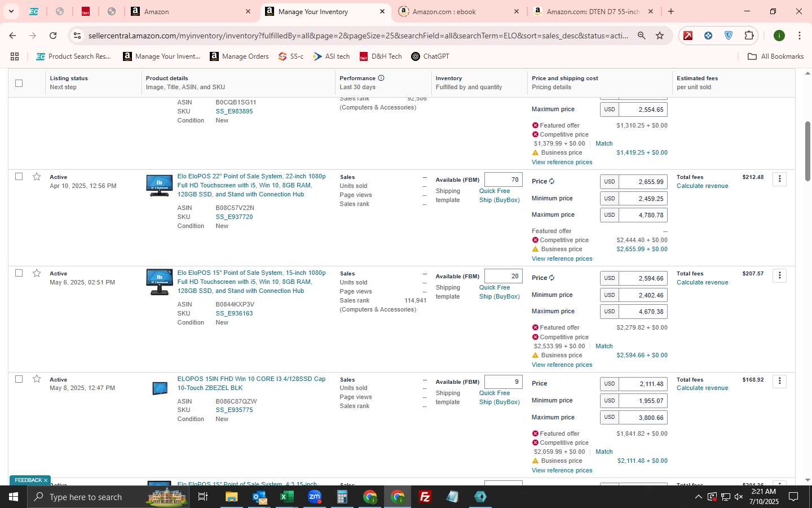Open the Chrome three-dot menu
812x508 pixels.
click(799, 36)
